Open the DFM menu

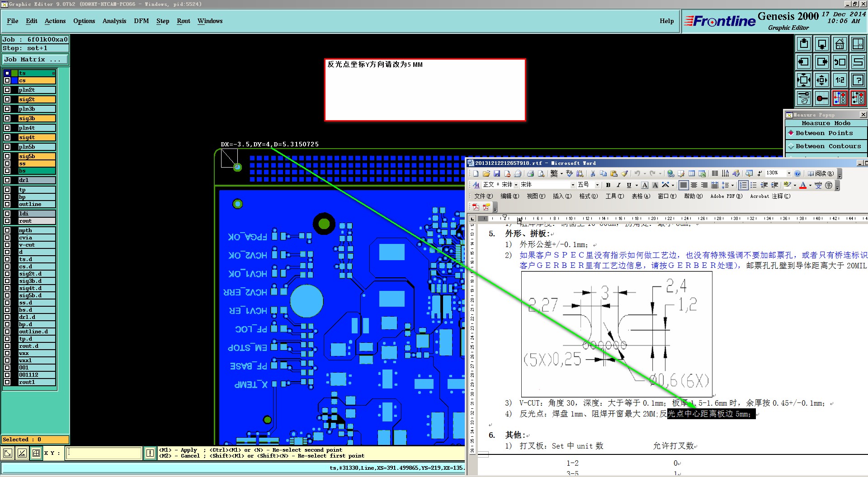[x=142, y=21]
